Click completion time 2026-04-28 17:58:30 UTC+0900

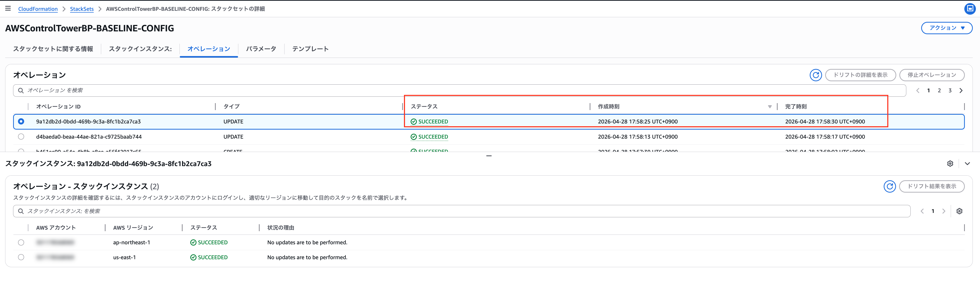825,122
